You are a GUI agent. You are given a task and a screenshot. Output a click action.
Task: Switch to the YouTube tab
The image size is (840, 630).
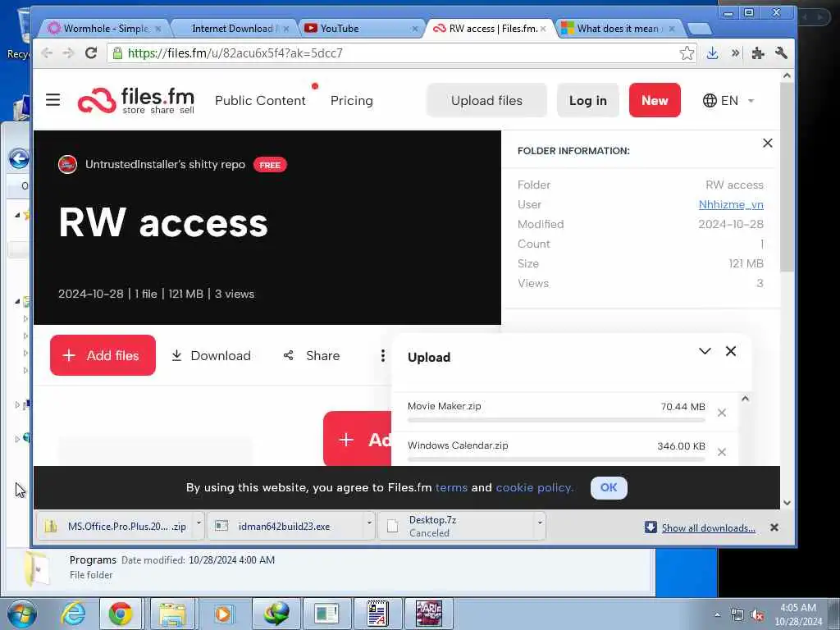pyautogui.click(x=361, y=29)
